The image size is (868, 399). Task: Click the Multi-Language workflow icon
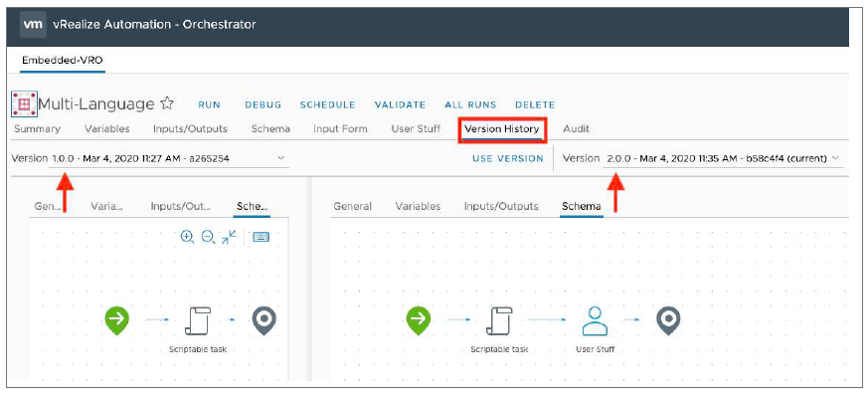24,104
